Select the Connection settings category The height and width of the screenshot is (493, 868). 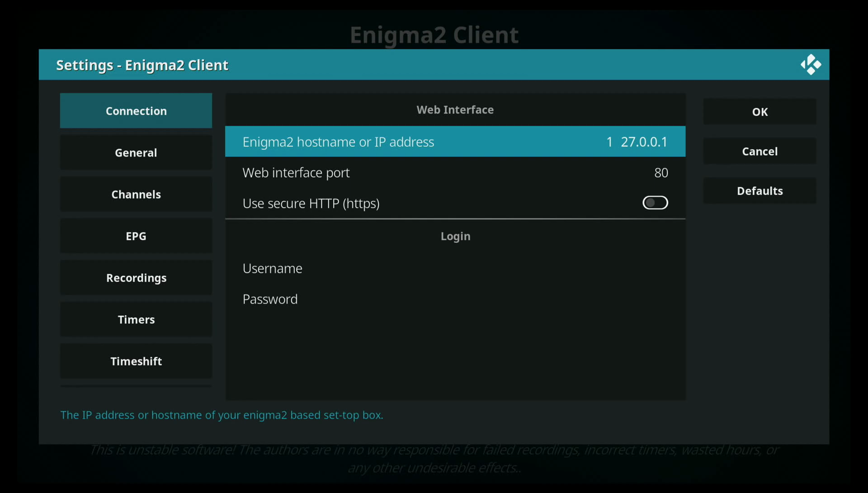click(136, 111)
